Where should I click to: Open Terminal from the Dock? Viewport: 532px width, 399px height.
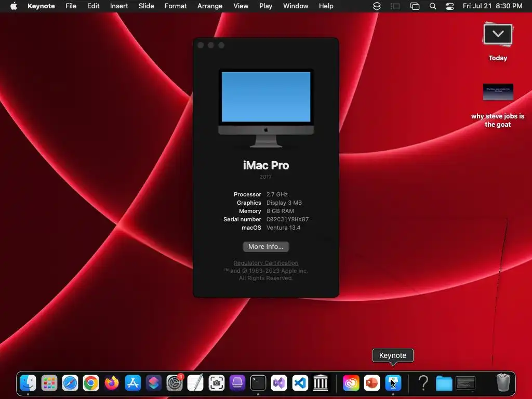click(x=258, y=383)
